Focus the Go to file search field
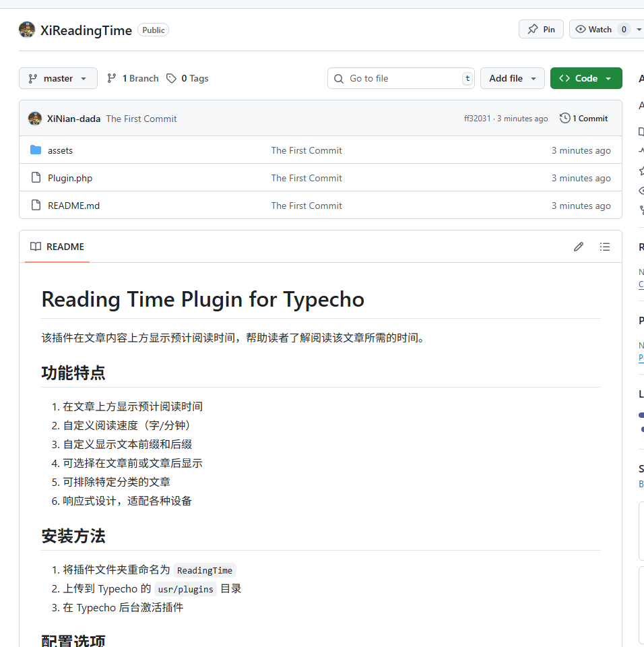The height and width of the screenshot is (647, 644). (401, 78)
